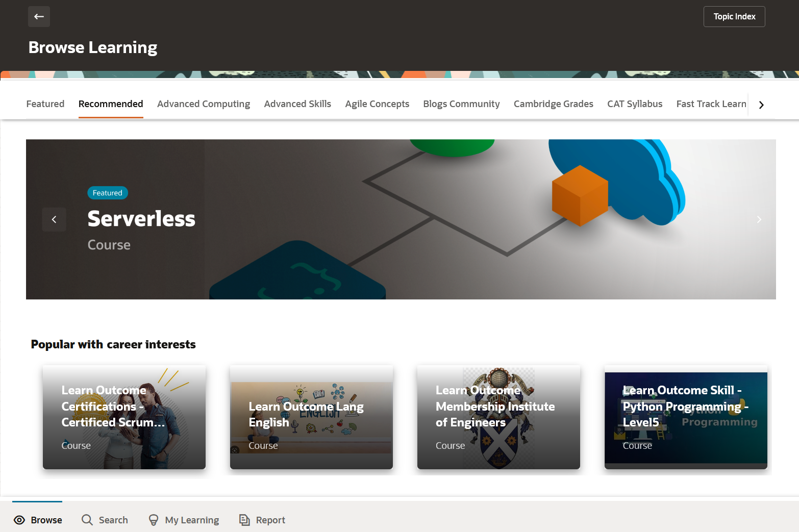Open Learn Outcome Lang English course card

point(311,417)
